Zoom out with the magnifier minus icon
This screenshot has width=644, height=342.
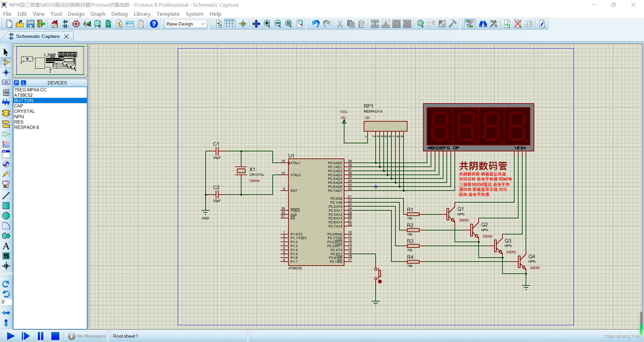point(278,24)
